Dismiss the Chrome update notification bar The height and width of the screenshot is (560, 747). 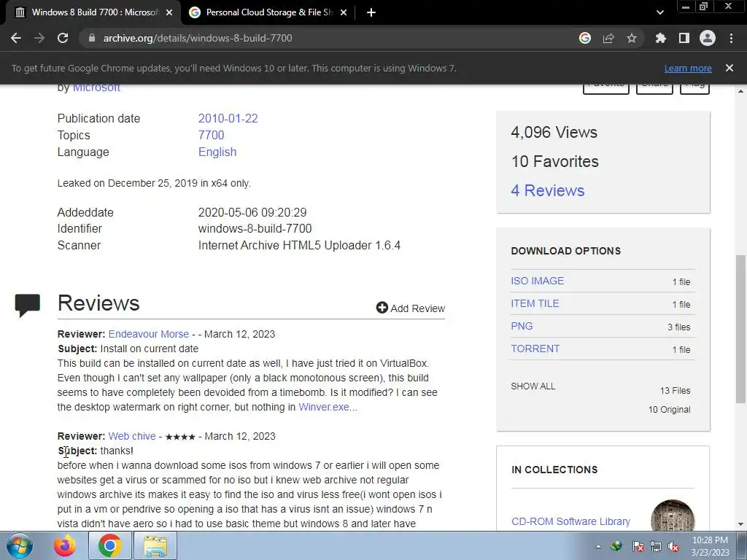click(729, 68)
